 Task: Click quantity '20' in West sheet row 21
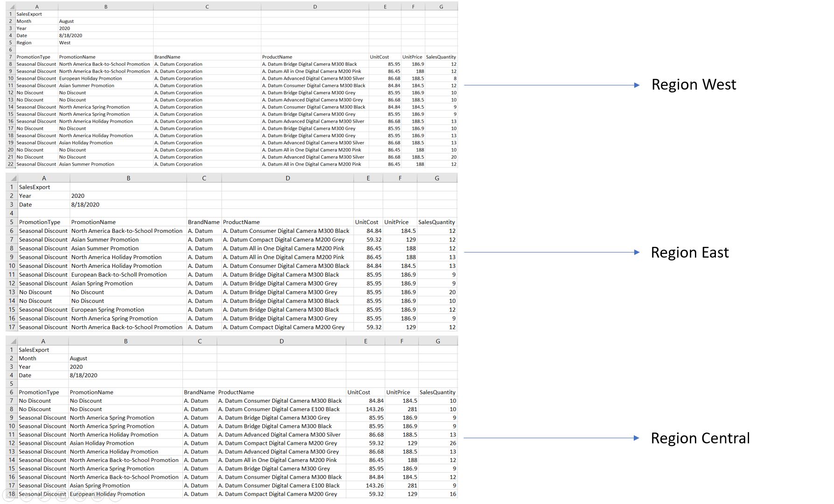tap(454, 157)
